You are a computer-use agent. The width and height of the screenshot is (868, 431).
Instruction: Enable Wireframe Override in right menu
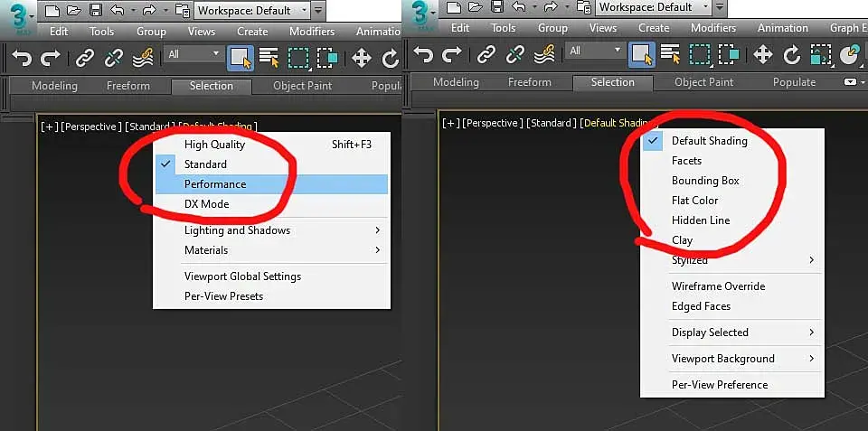(731, 286)
